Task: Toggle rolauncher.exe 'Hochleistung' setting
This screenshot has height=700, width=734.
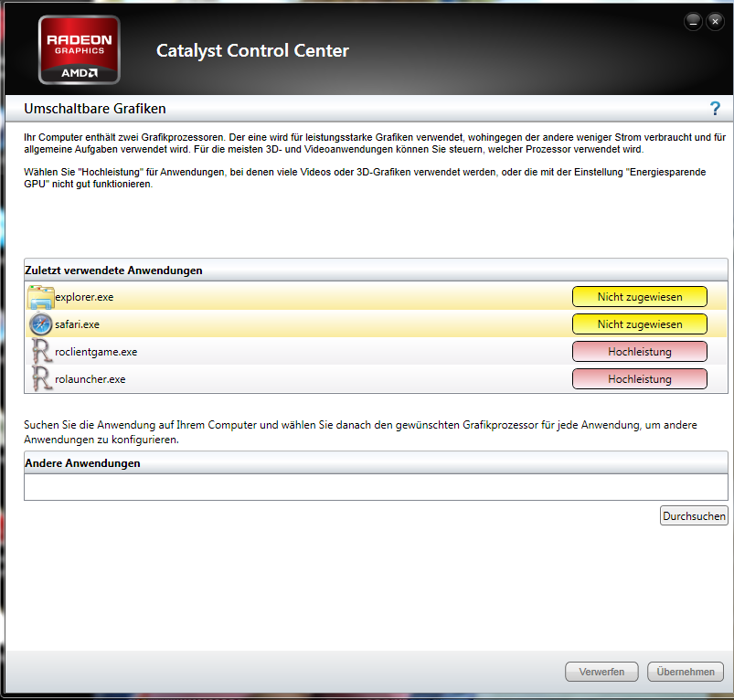Action: (640, 379)
